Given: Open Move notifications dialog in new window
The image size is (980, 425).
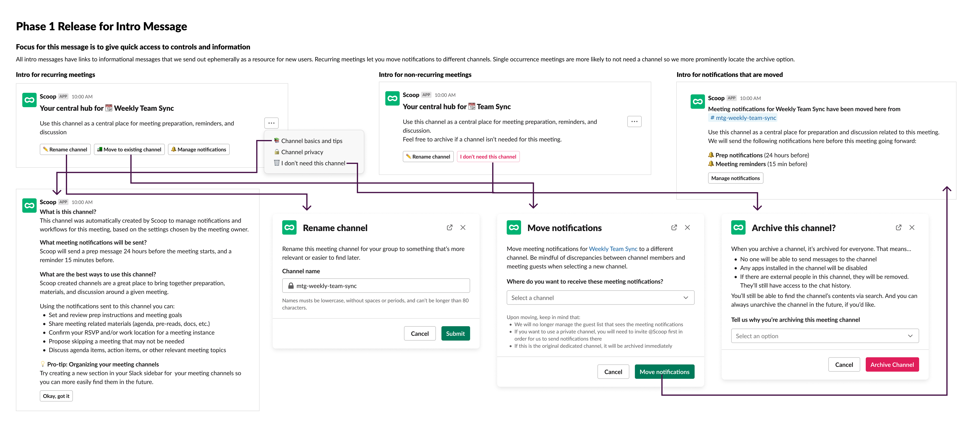Looking at the screenshot, I should pos(674,227).
